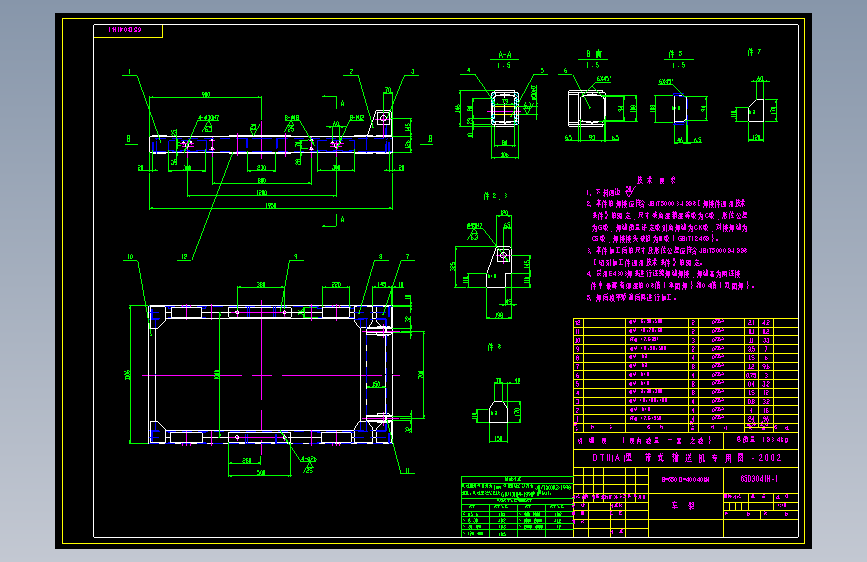Click balloon number 1 leader label
Viewport: 867px width, 562px height.
(129, 72)
